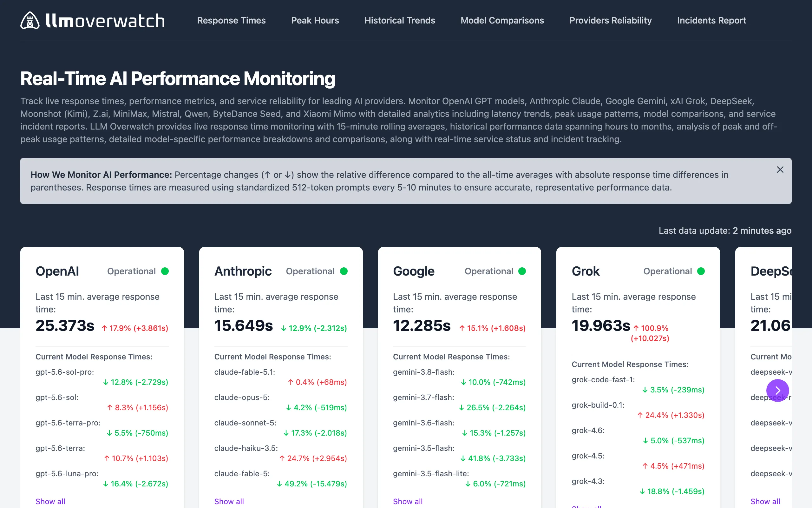Click grok-code-fast-1 model name
Viewport: 812px width, 508px height.
(603, 380)
